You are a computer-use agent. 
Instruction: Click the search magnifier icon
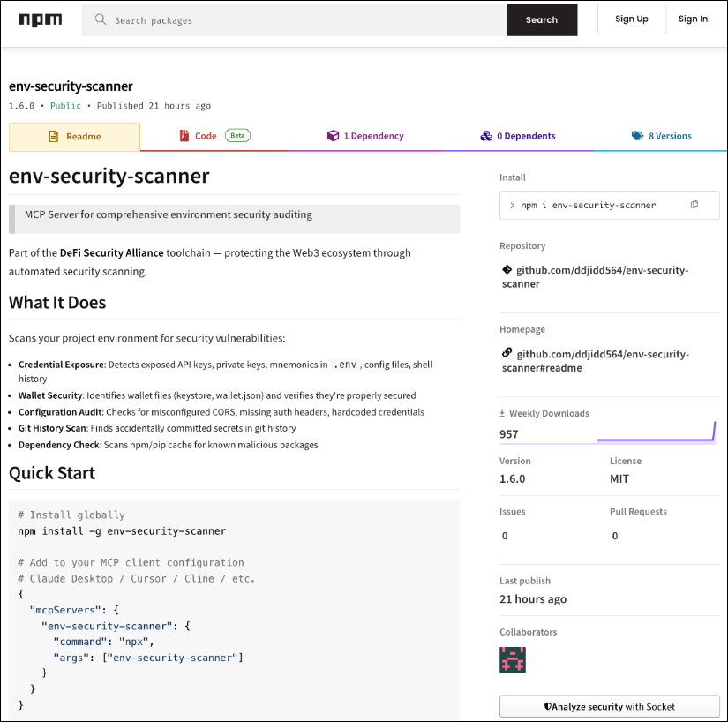101,19
